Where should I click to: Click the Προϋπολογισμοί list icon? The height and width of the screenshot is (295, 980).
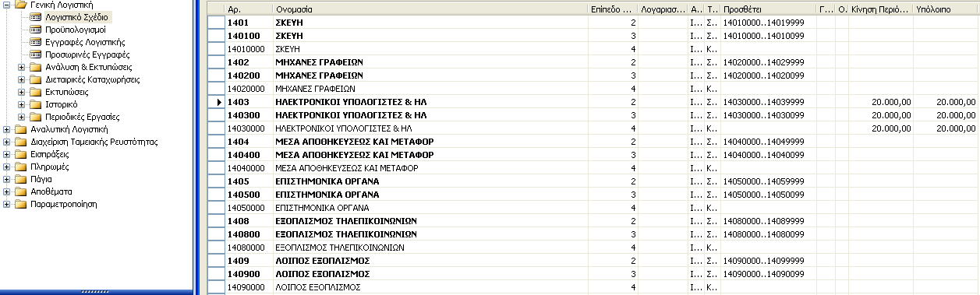pyautogui.click(x=35, y=29)
